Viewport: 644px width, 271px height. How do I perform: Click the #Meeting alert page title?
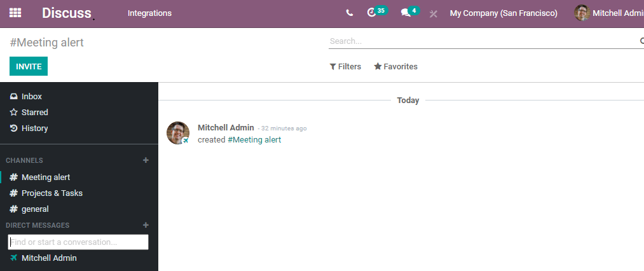pyautogui.click(x=47, y=43)
